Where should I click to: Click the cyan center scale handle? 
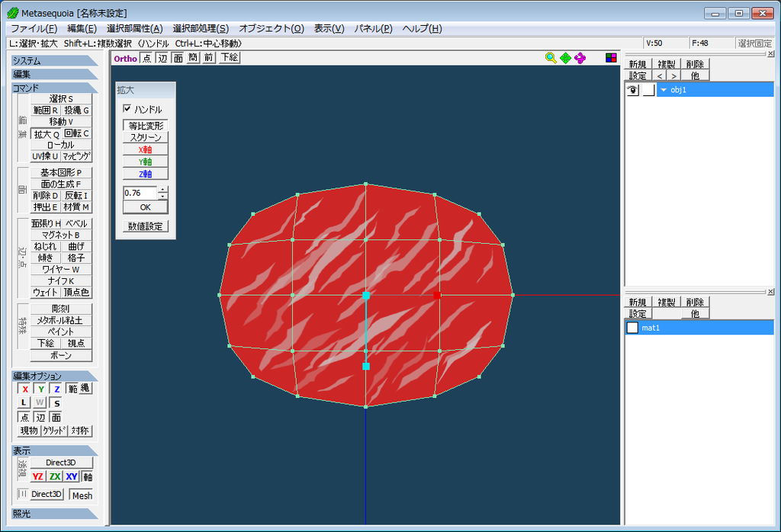(366, 296)
